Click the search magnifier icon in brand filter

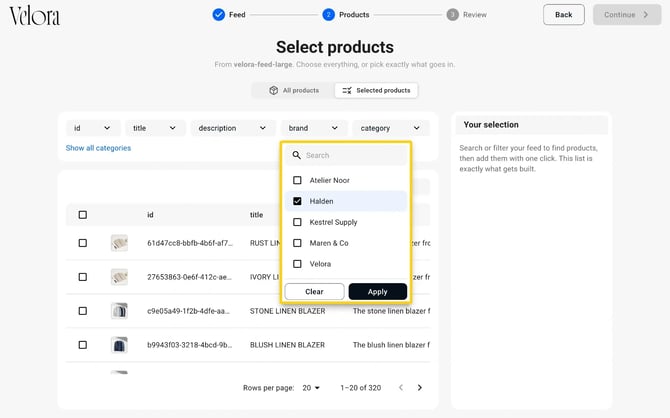click(297, 155)
